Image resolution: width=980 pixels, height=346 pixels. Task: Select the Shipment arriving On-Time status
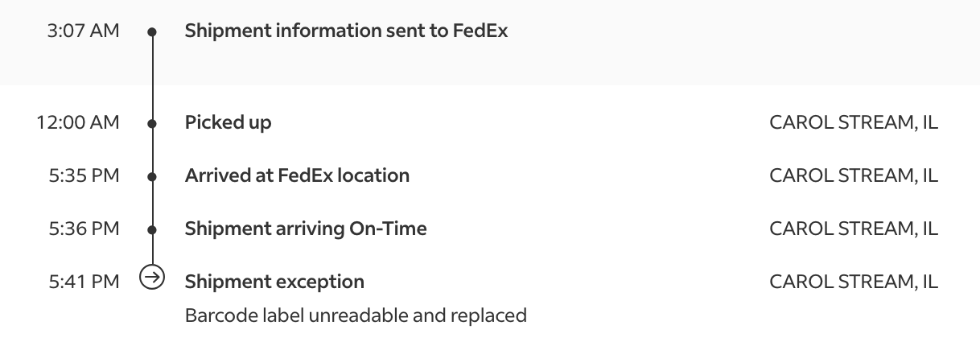[x=306, y=229]
